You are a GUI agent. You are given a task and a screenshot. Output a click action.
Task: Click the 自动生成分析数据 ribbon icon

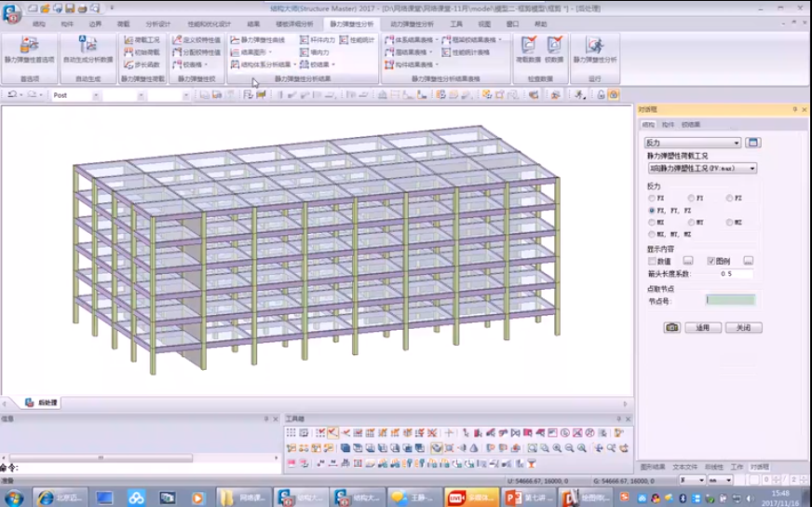[x=88, y=46]
